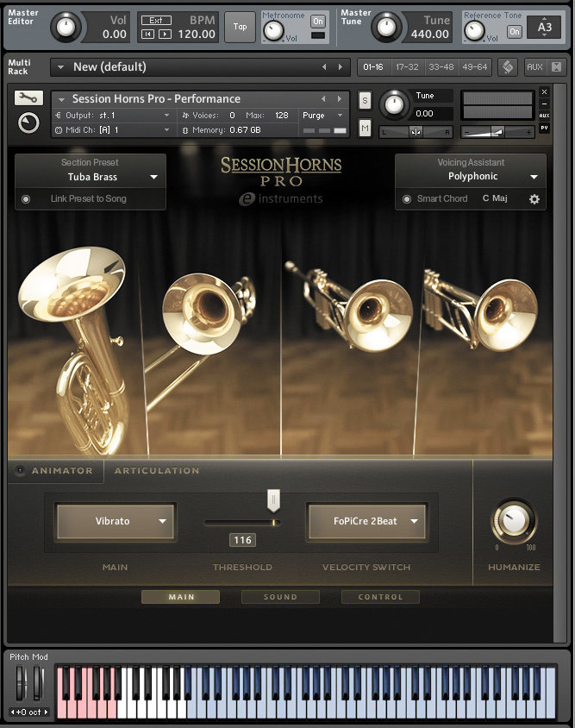
Task: Click the BPM value 120.00
Action: [197, 34]
